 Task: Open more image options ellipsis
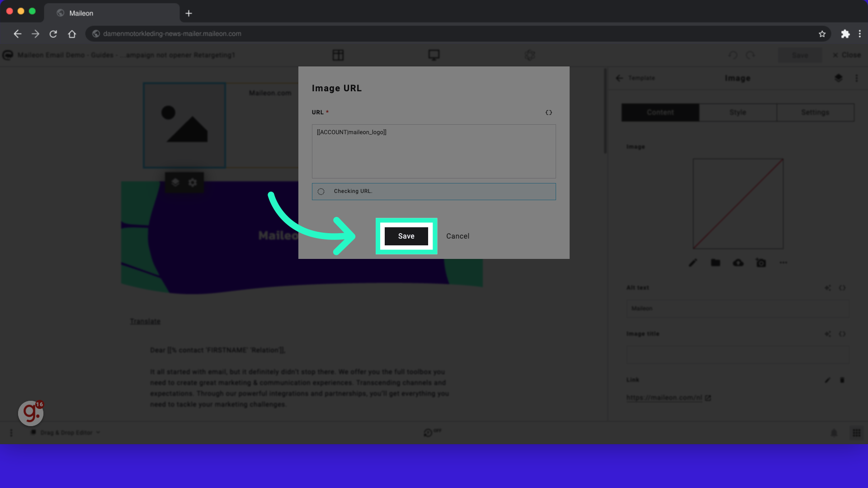783,263
